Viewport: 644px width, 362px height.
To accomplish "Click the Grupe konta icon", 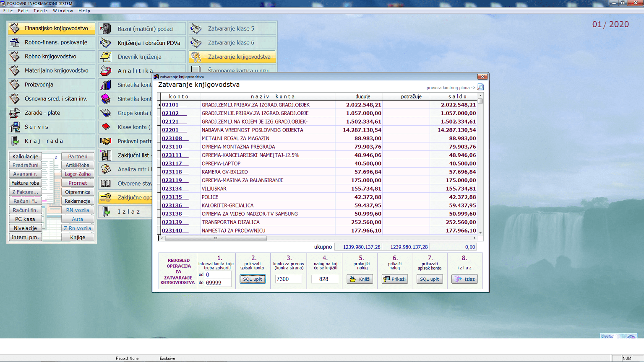I will tap(106, 113).
